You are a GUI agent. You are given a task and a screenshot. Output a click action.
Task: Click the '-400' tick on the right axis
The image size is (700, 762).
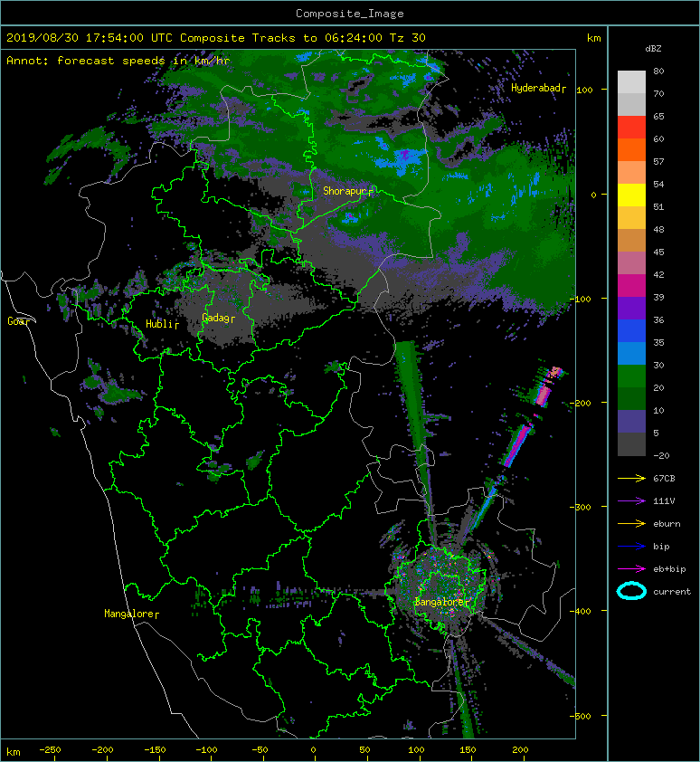(x=581, y=611)
